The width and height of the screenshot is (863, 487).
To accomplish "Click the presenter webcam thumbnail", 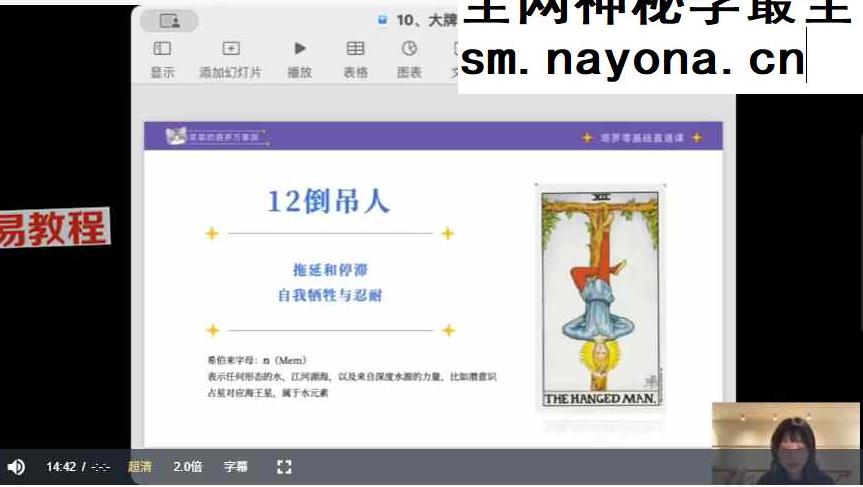I will point(785,444).
